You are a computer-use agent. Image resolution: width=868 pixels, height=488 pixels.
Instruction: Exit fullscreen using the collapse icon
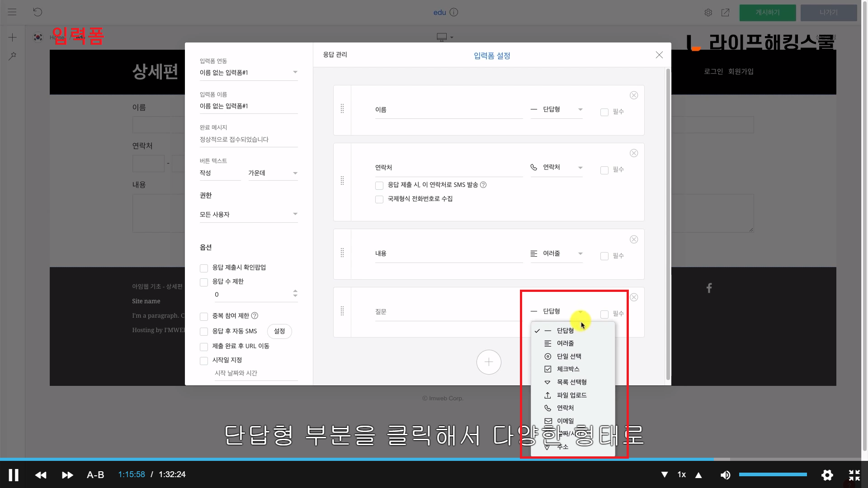(854, 475)
